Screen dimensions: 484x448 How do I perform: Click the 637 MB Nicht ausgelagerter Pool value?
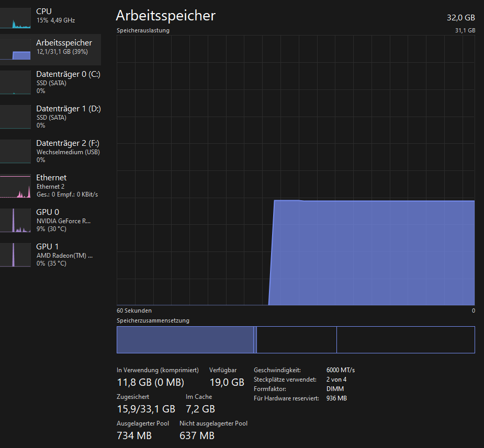point(197,435)
